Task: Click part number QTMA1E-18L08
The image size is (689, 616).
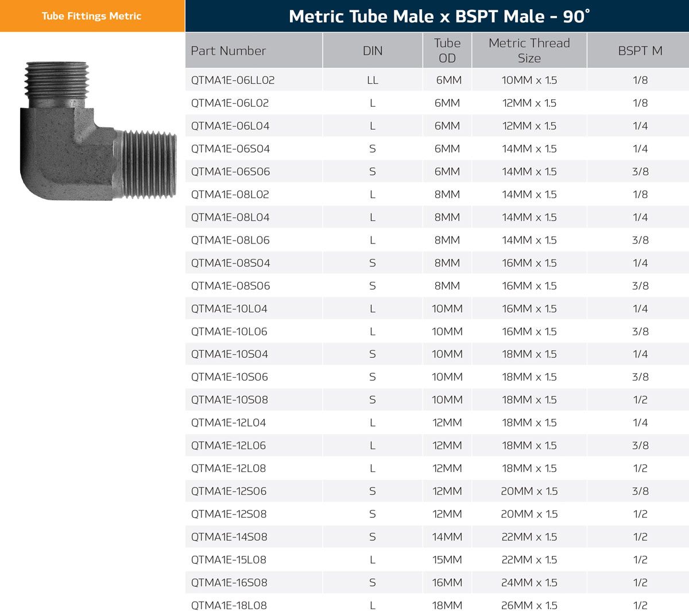Action: (229, 605)
